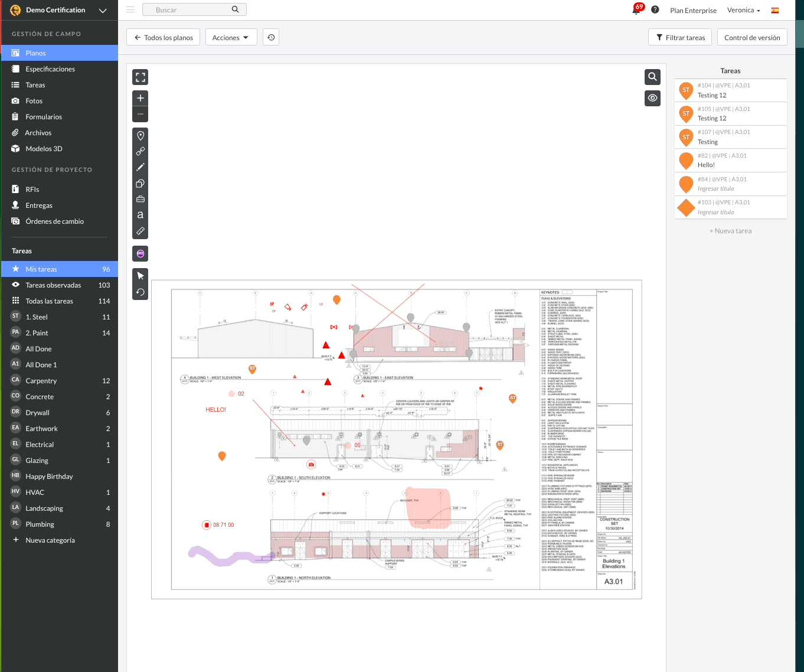
Task: Click Filtrar tareas button
Action: 681,37
